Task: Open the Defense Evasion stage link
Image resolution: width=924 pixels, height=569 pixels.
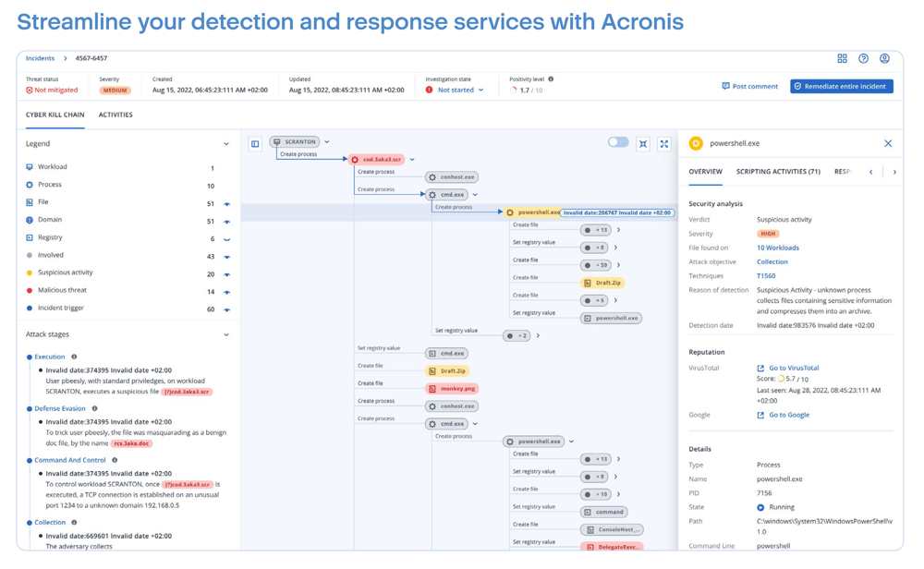Action: coord(59,408)
